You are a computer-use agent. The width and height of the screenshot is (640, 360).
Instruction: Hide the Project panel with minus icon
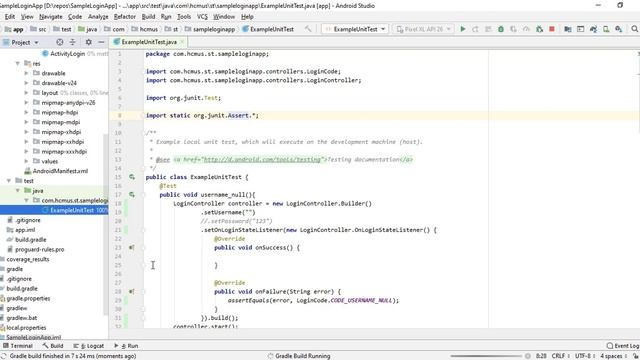point(101,42)
